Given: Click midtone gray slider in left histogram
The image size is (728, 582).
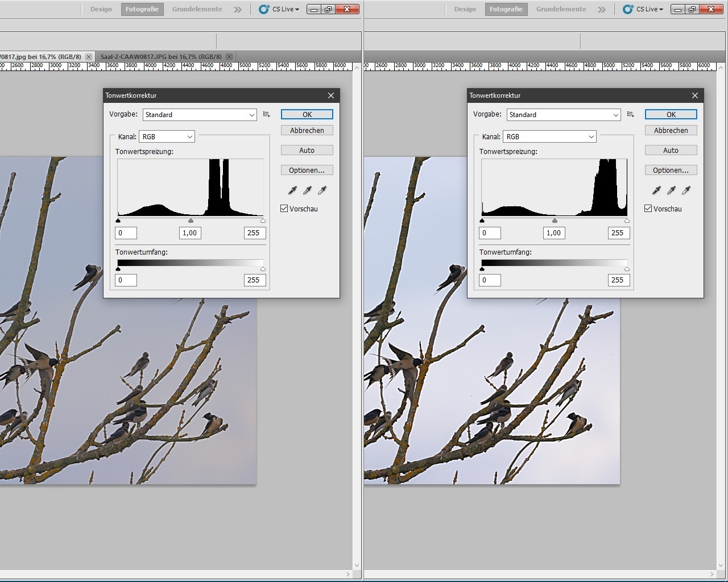Looking at the screenshot, I should coord(191,221).
